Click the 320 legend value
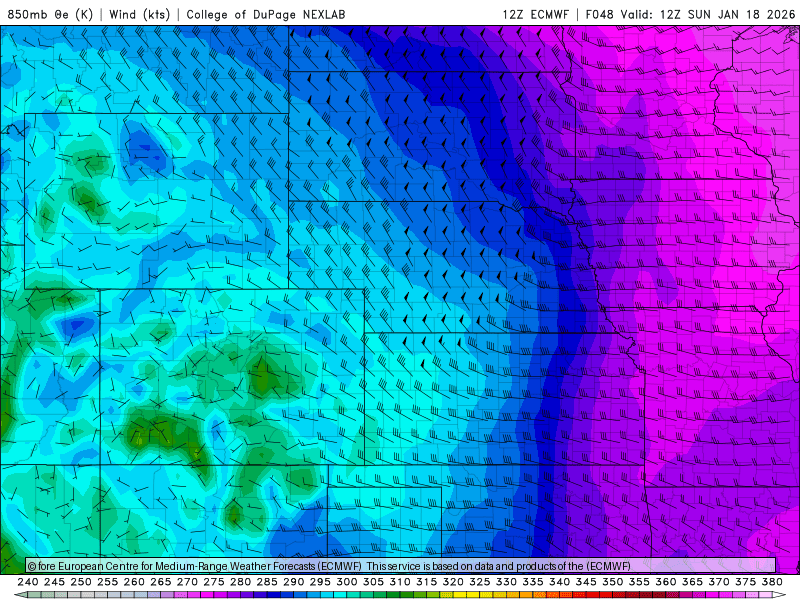 pos(453,582)
